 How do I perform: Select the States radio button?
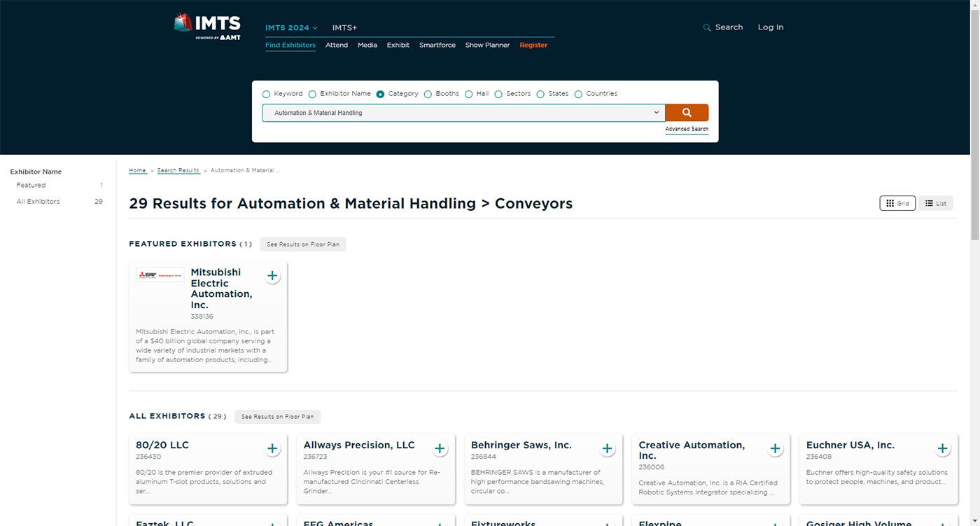pos(540,94)
